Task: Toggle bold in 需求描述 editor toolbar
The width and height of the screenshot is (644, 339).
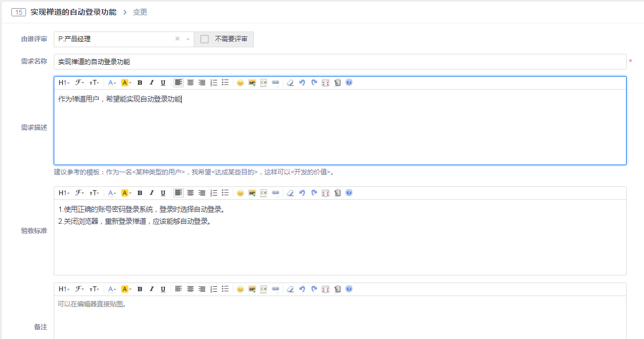Action: 139,83
